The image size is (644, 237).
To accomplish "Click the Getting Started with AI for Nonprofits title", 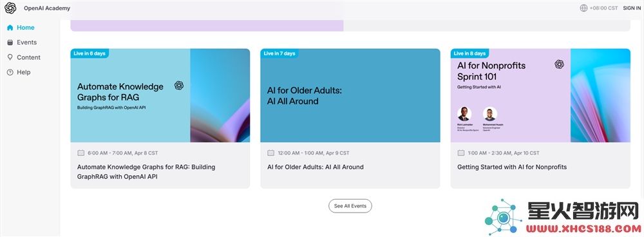I will point(512,167).
